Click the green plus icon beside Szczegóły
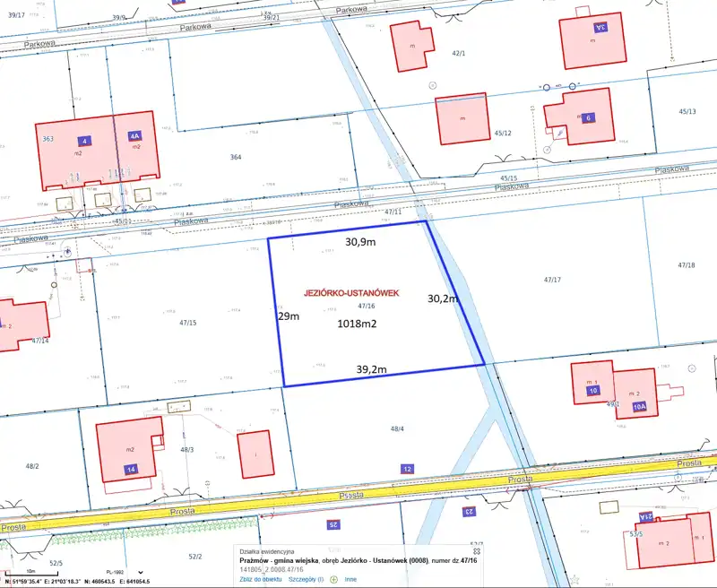Screen dimensions: 717x588 333,580
